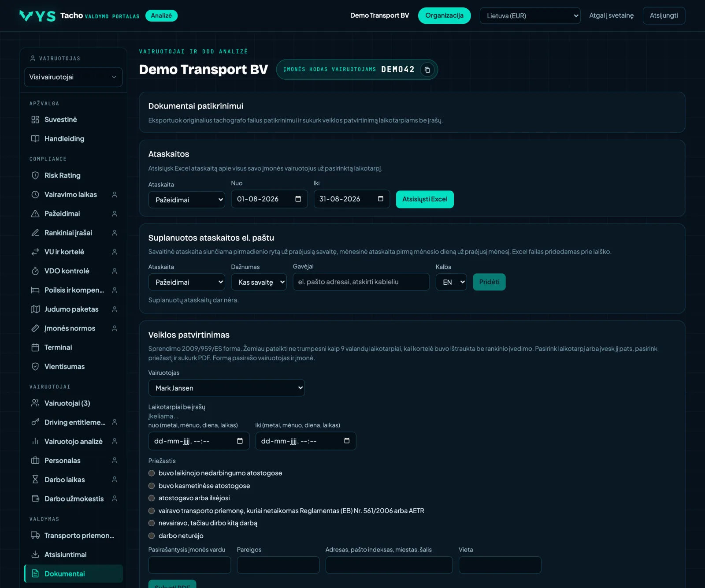Click the Vairavimo laikas clock icon
Screen dimensions: 705x588
click(35, 194)
